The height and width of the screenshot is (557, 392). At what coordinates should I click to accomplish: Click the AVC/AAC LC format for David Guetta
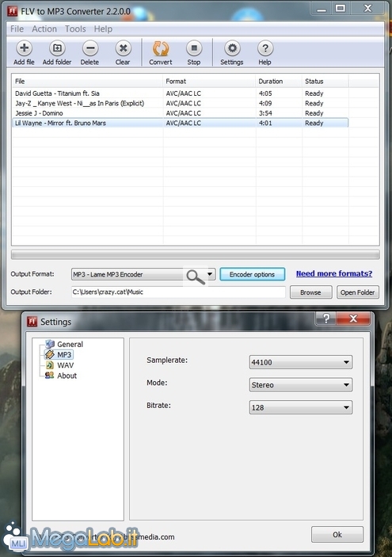click(x=183, y=93)
